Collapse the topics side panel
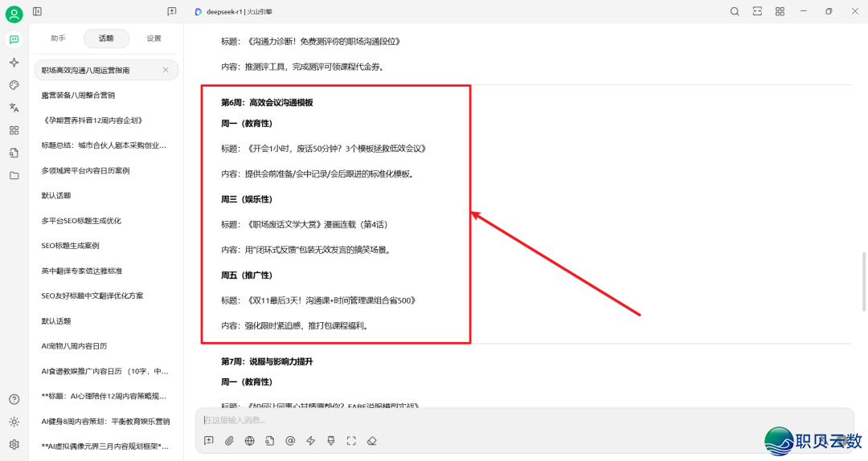 [37, 11]
